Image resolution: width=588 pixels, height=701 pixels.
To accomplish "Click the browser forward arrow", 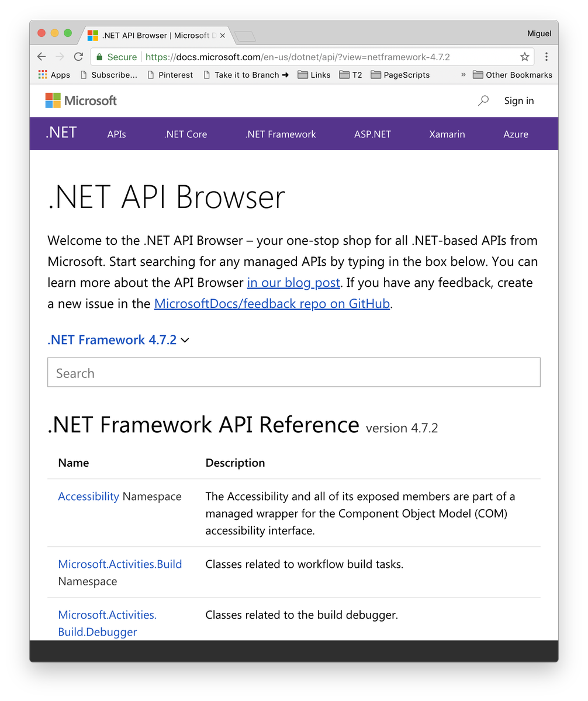I will [x=60, y=57].
